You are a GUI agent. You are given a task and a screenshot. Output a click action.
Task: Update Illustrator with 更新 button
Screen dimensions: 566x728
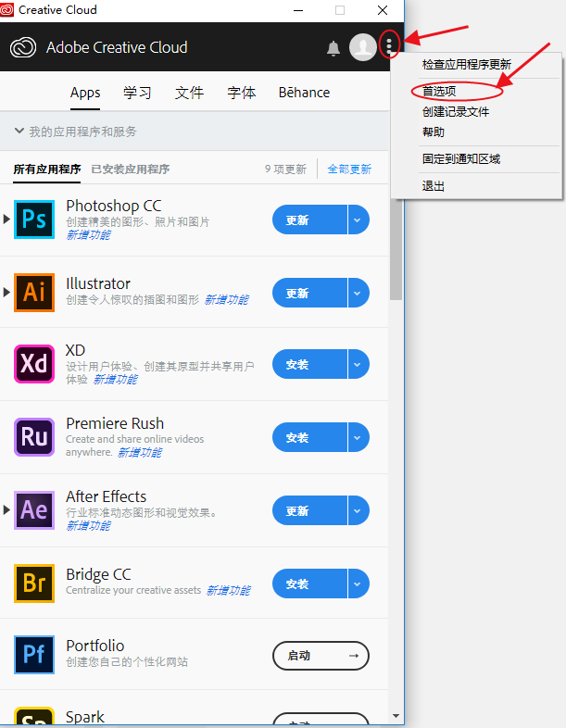click(309, 293)
